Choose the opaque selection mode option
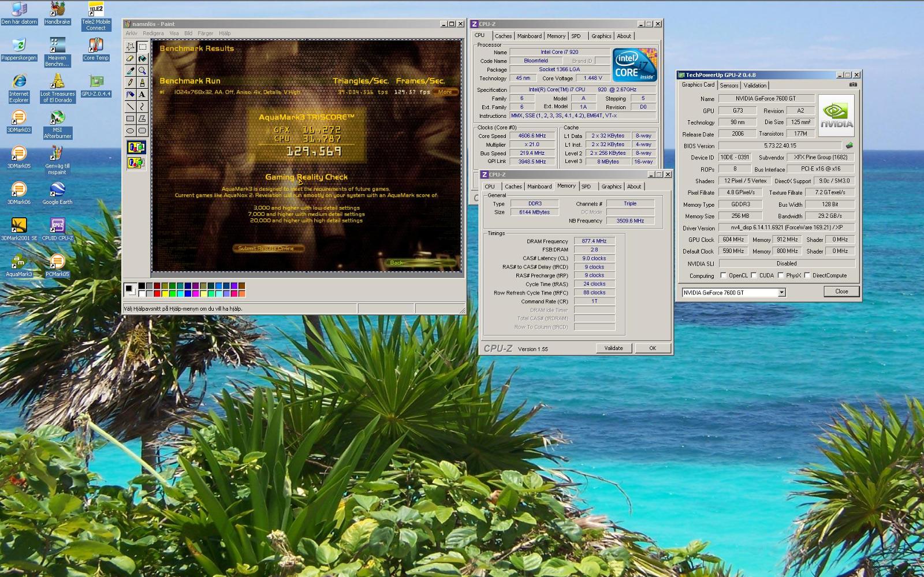The image size is (924, 577). (x=136, y=147)
